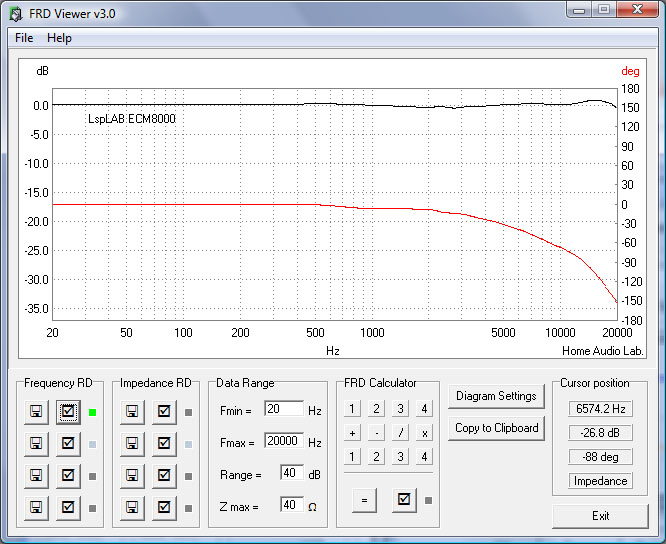Click the plus operator button
Viewport: 666px width, 544px height.
[x=352, y=433]
